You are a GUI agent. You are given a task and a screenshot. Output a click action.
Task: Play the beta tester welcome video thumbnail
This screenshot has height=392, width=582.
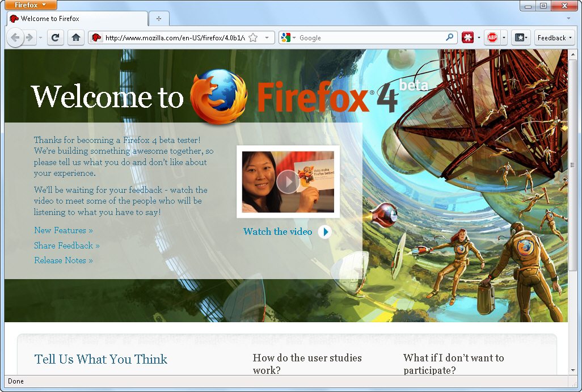point(288,182)
